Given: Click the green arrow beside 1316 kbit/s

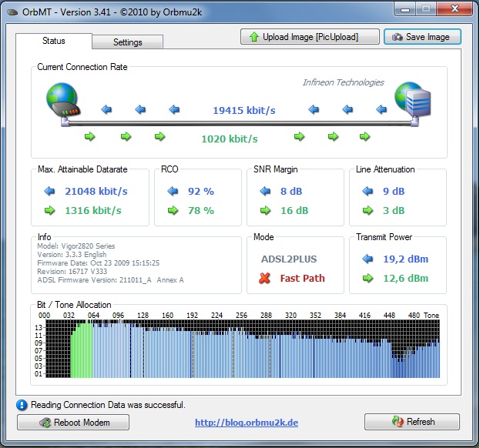Looking at the screenshot, I should (x=49, y=210).
